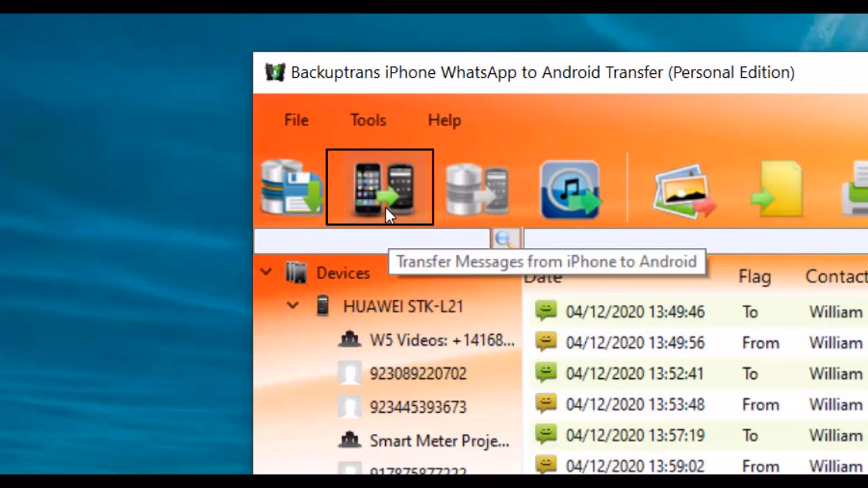Click the iTunes backup import toolbar icon
This screenshot has height=488, width=868.
[570, 190]
